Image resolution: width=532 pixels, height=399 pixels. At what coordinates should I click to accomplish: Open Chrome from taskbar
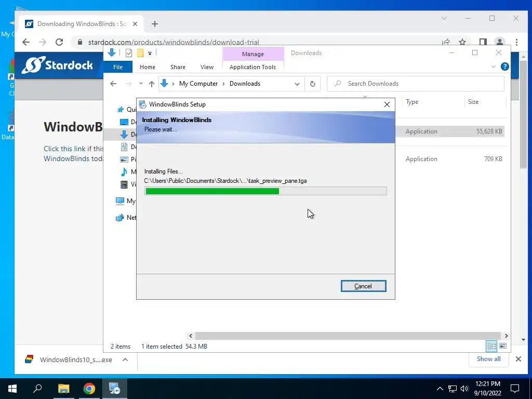point(89,389)
